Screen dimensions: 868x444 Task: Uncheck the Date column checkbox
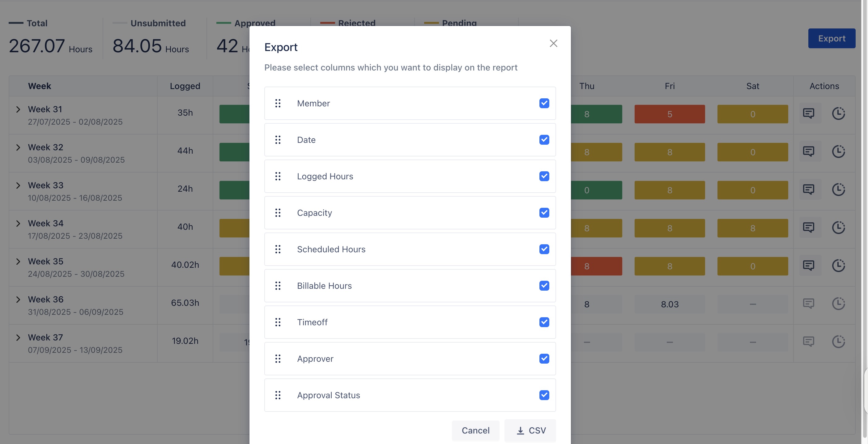[x=544, y=140]
